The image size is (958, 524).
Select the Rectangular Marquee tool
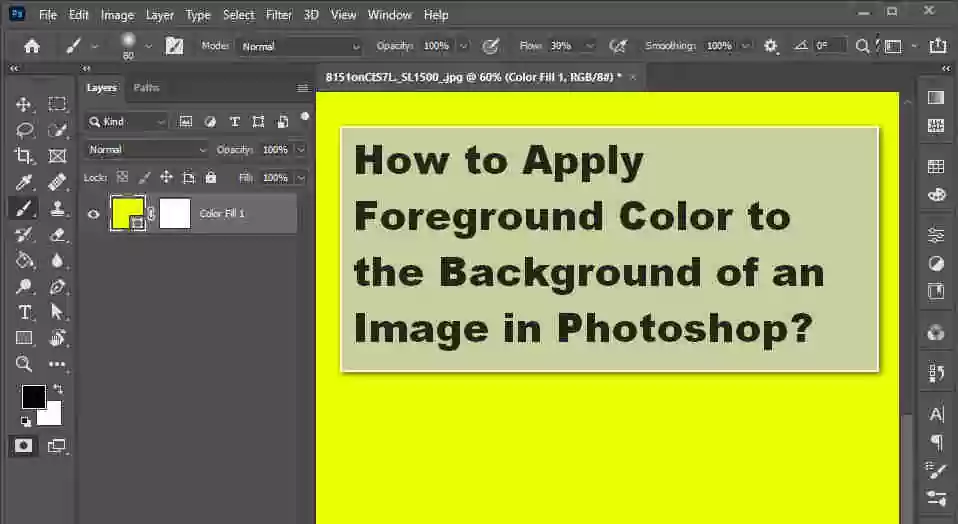coord(57,104)
